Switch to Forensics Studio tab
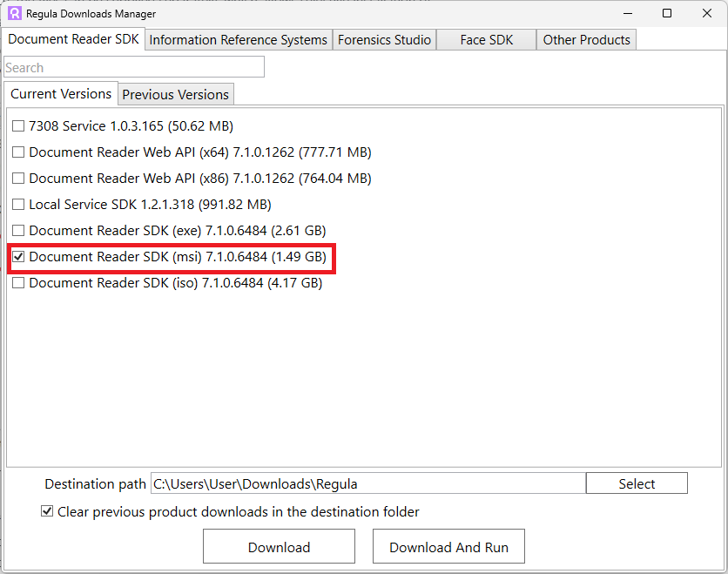 [x=384, y=40]
